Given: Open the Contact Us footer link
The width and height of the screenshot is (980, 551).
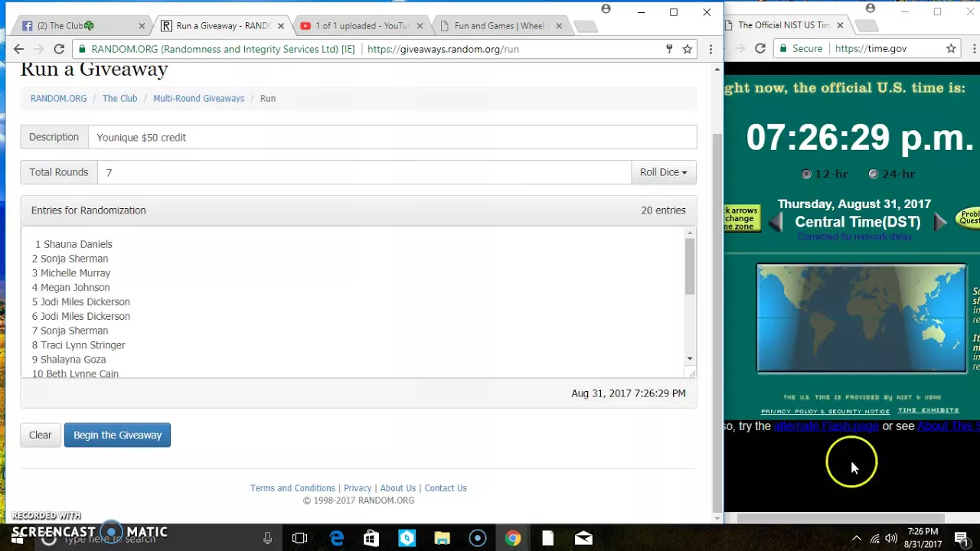Looking at the screenshot, I should tap(446, 487).
